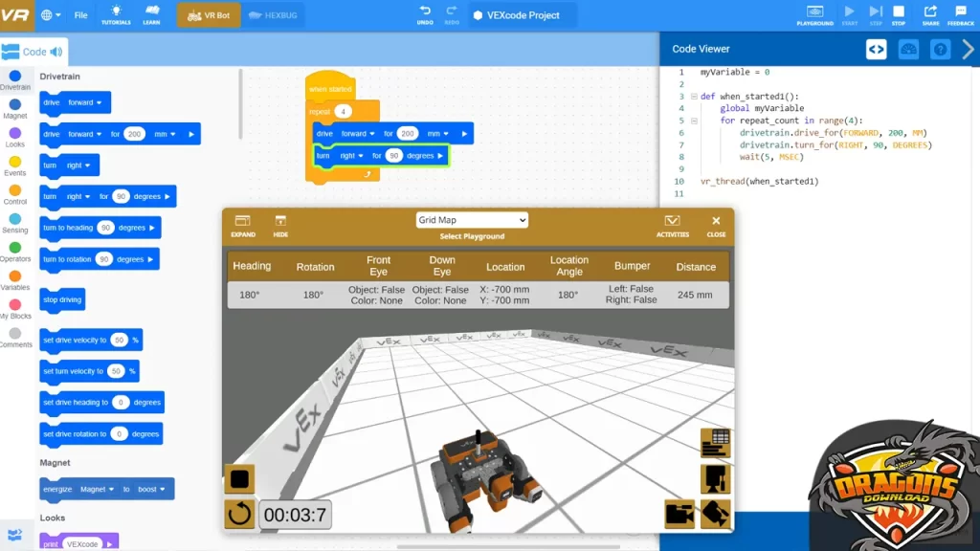Toggle the Code Viewer brackets icon
980x551 pixels.
point(876,50)
